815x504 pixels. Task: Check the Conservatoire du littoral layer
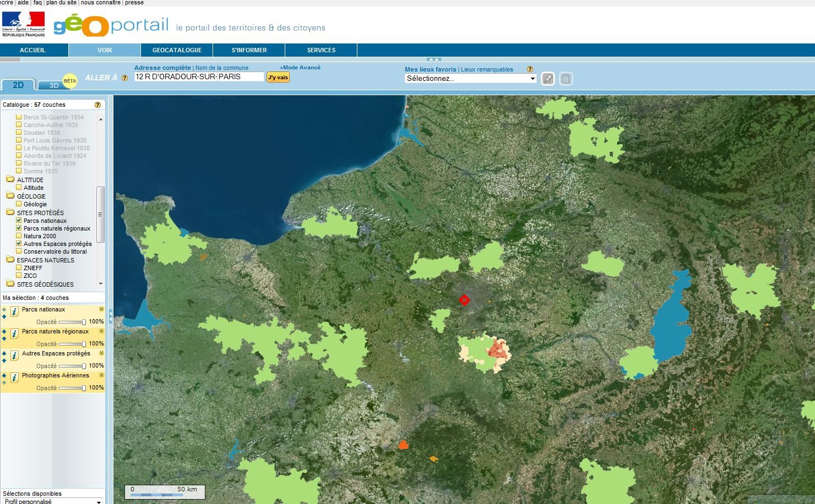coord(19,251)
